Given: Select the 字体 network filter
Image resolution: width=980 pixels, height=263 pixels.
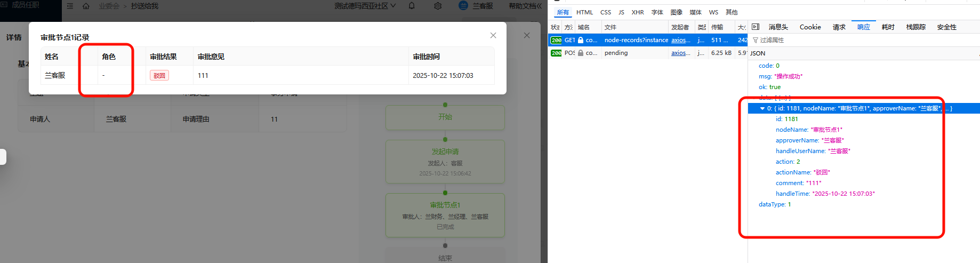Looking at the screenshot, I should click(657, 12).
